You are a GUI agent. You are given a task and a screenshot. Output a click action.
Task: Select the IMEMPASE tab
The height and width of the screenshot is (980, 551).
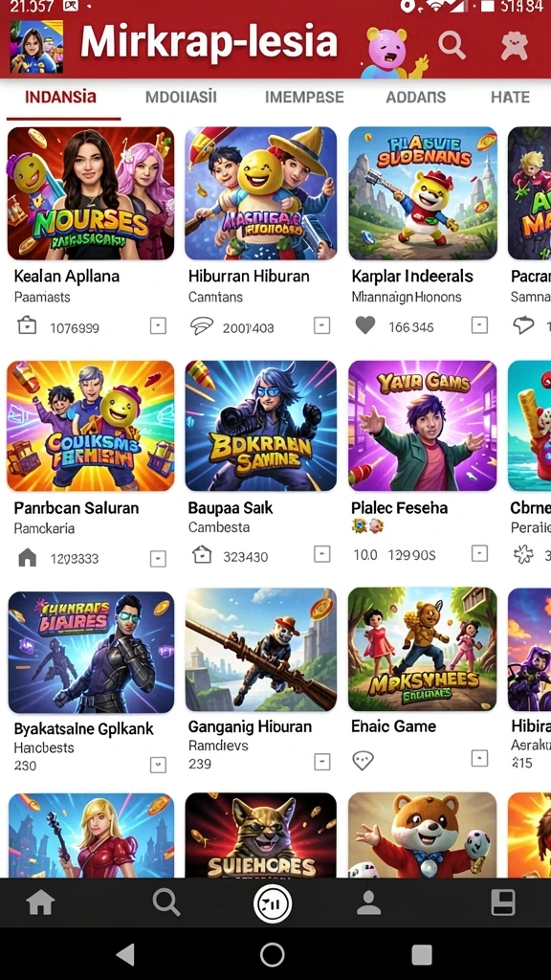pos(304,97)
